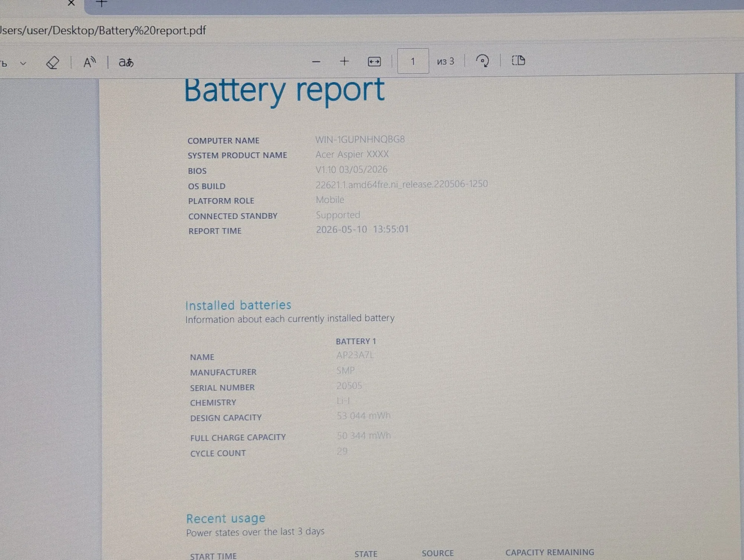
Task: Select report time '2026-05-10 13:55:01'
Action: point(362,229)
